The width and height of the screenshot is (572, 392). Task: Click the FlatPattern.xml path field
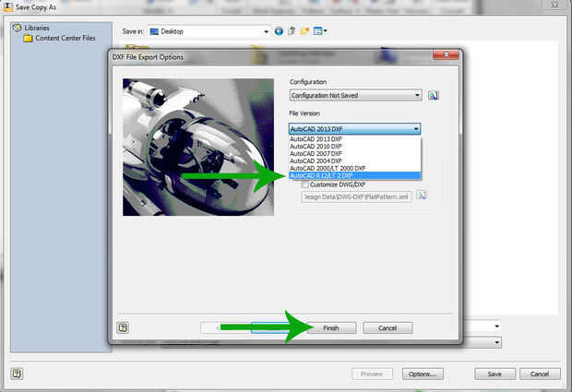point(356,196)
